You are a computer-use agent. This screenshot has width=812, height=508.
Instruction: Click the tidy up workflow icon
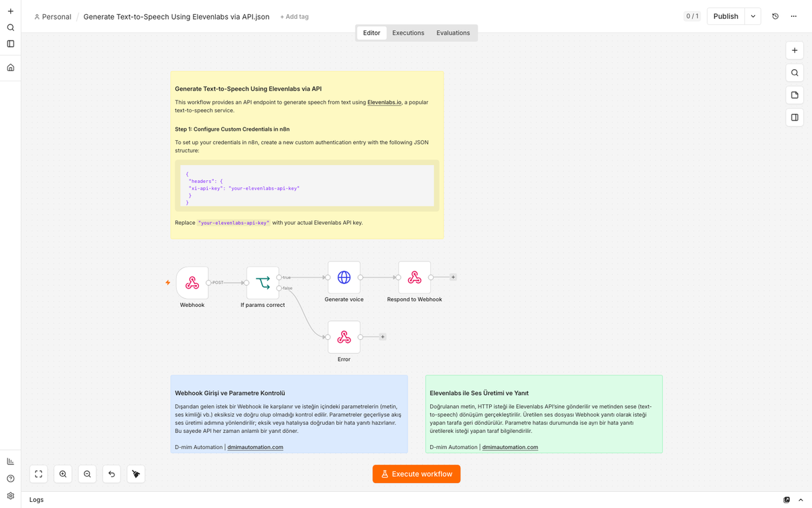(136, 474)
